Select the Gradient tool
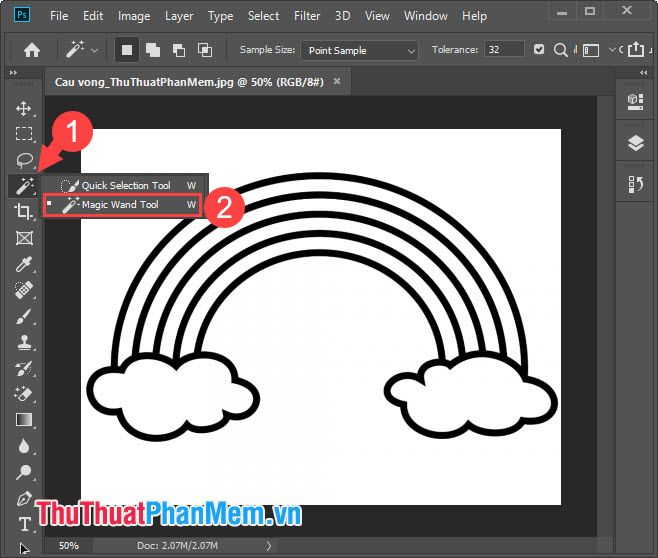658x558 pixels. point(24,420)
